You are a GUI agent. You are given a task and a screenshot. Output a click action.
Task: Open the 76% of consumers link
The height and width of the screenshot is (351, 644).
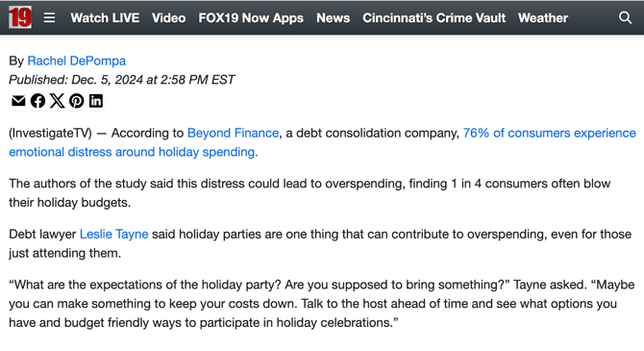pos(550,133)
